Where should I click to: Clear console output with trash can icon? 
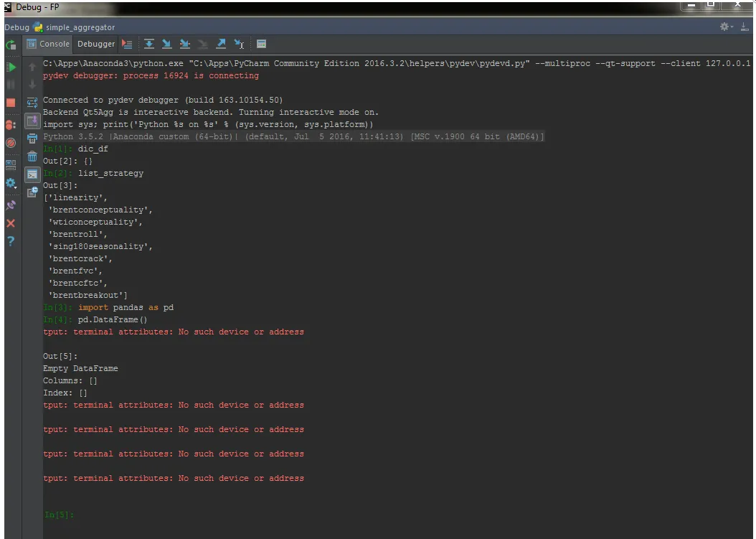(x=32, y=156)
